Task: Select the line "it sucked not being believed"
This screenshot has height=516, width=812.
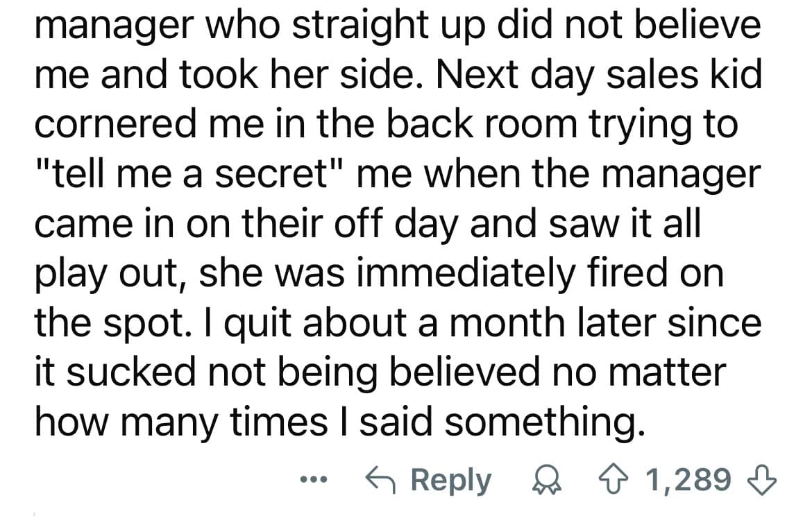Action: click(379, 372)
